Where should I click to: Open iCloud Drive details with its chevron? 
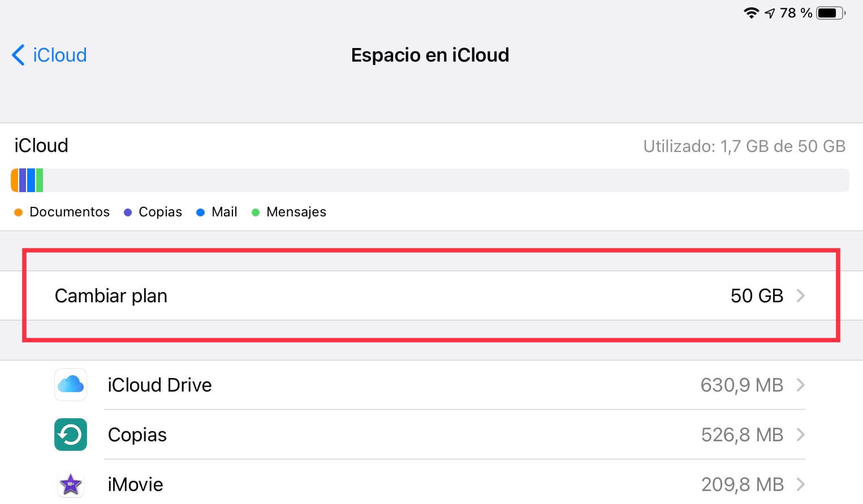tap(800, 385)
